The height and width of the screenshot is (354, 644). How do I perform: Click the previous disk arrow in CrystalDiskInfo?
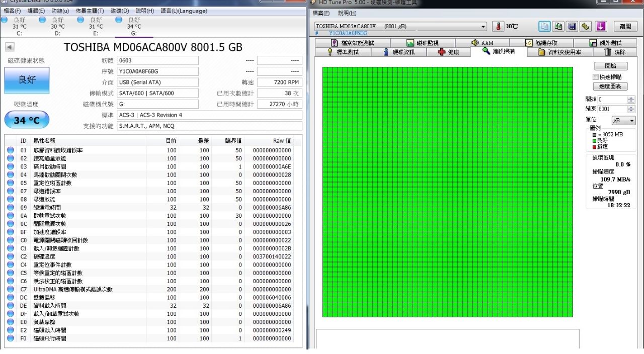[10, 47]
